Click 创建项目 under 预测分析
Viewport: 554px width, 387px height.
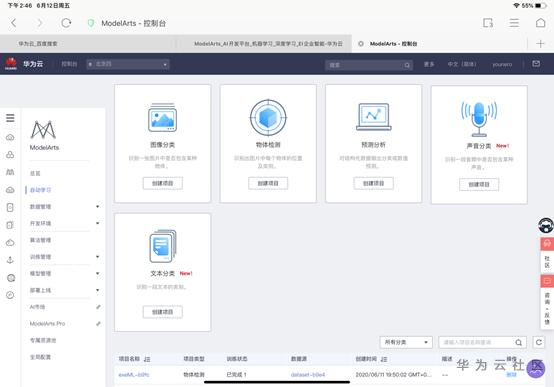click(x=373, y=183)
